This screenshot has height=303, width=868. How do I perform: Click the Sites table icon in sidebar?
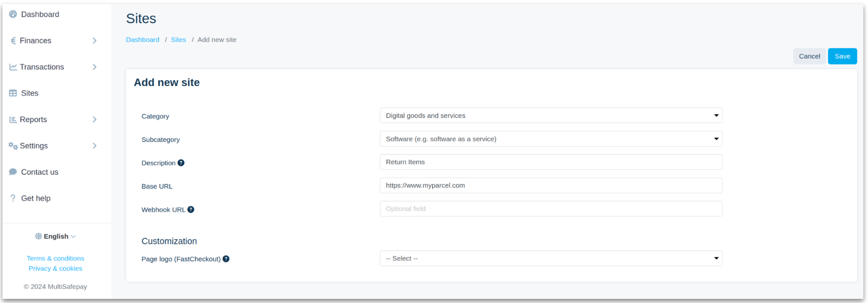tap(13, 93)
